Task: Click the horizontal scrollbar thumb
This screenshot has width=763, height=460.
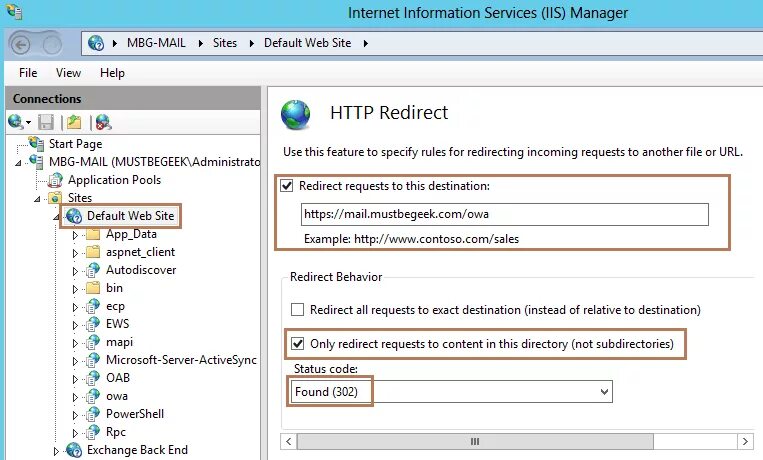Action: (475, 442)
